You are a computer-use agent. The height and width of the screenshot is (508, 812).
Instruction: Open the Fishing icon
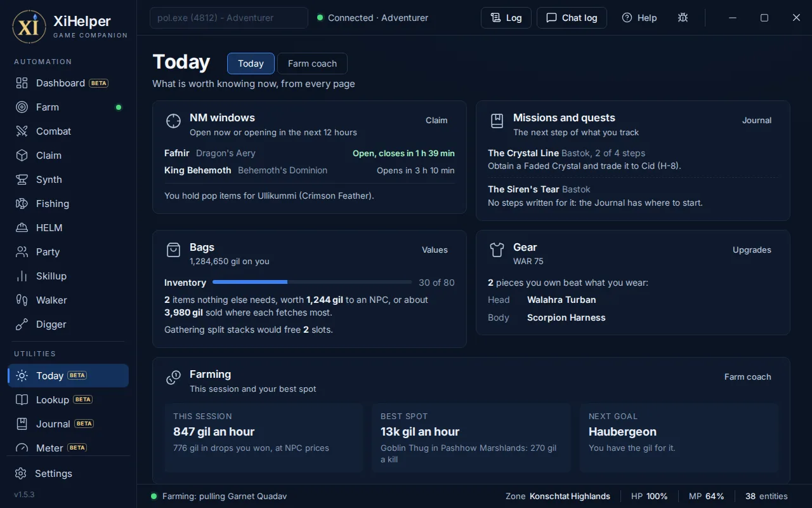click(x=22, y=204)
